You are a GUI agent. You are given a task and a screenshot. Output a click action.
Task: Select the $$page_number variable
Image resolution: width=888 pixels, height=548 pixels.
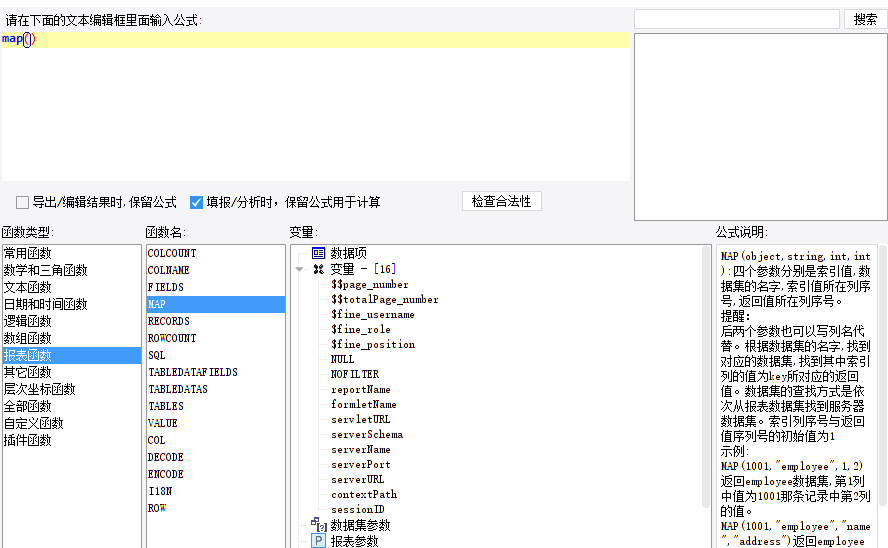(x=370, y=284)
